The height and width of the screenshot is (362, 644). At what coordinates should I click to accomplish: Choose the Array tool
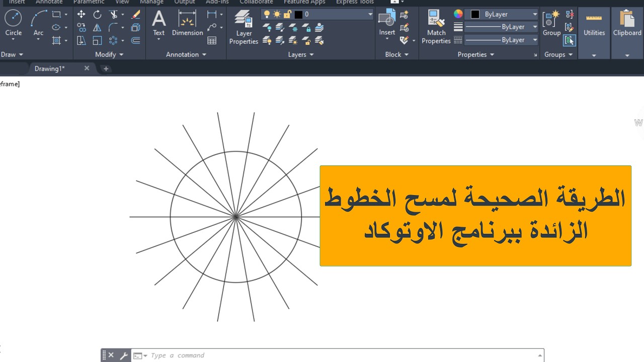click(x=114, y=40)
